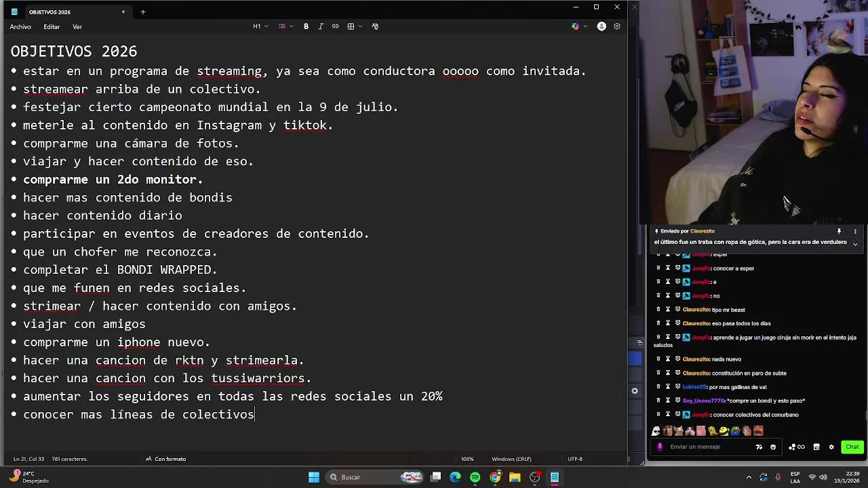Image resolution: width=868 pixels, height=488 pixels.
Task: Clear formatting with the eraser-A icon
Action: tap(375, 26)
